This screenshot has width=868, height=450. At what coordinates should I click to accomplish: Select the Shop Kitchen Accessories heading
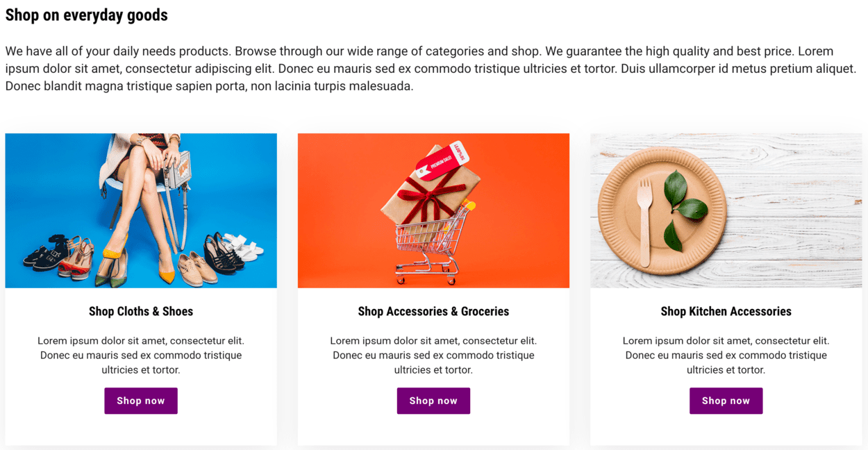(726, 311)
